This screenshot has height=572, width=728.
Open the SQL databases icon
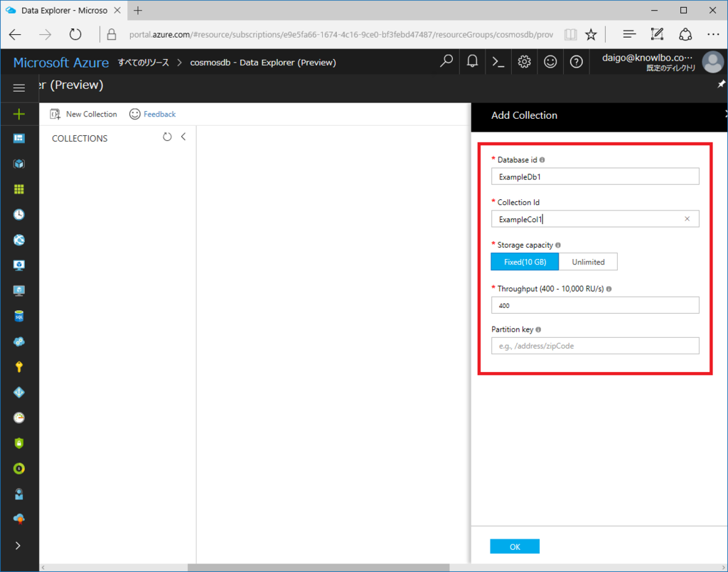19,317
